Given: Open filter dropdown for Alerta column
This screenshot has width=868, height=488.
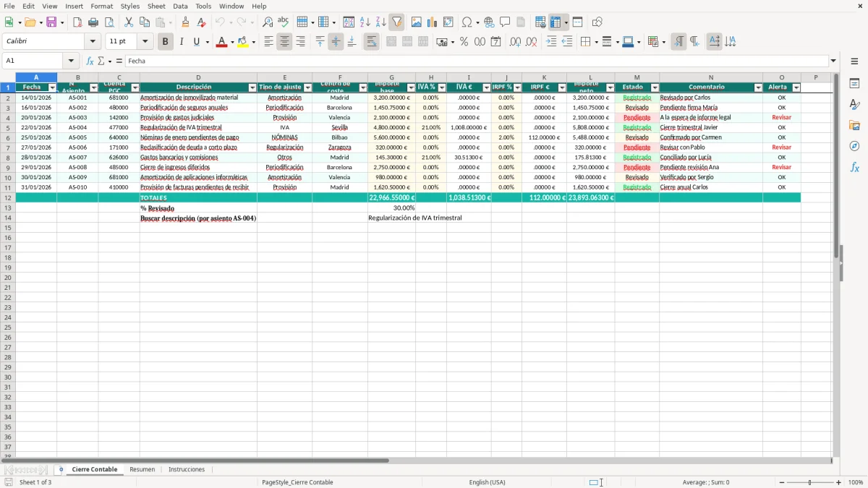Looking at the screenshot, I should (796, 87).
